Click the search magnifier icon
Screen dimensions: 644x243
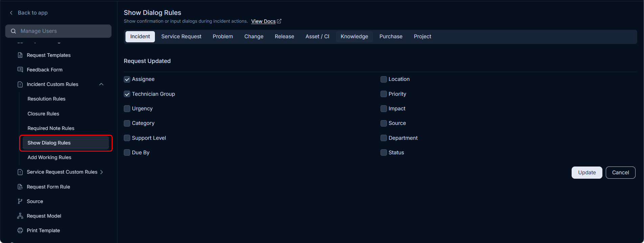[14, 31]
